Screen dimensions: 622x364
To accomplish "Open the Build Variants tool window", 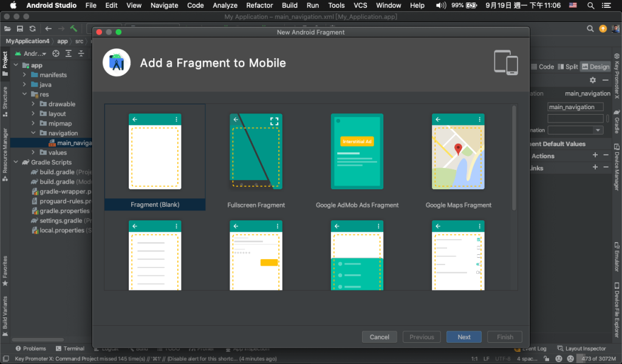I will click(5, 315).
